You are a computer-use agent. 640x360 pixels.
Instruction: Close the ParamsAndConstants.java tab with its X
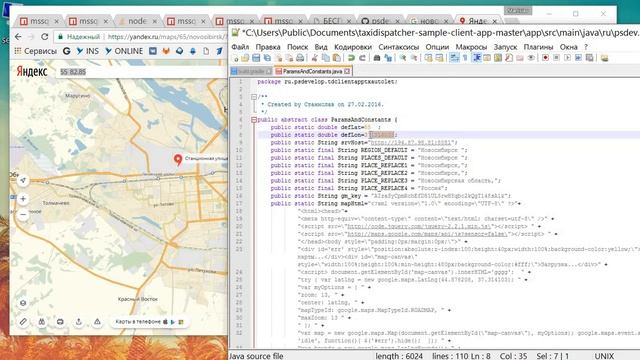pyautogui.click(x=347, y=71)
